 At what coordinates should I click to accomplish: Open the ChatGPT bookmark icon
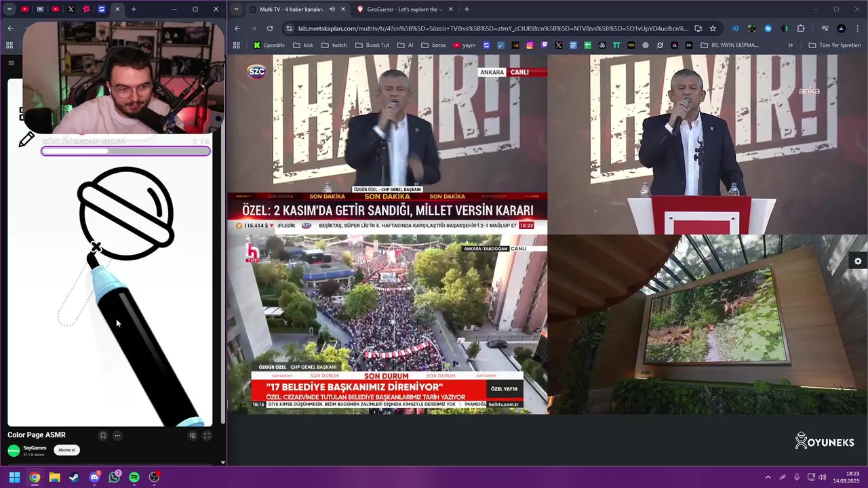click(646, 45)
